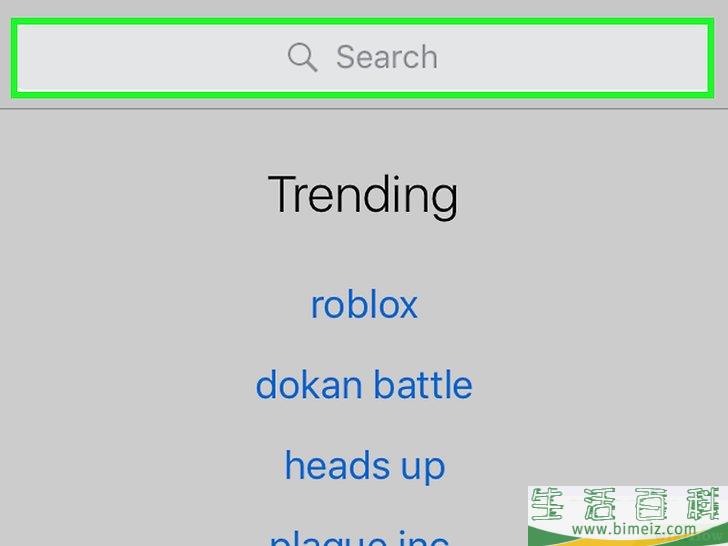The image size is (728, 546).
Task: Click the last character of the watermark
Action: (x=707, y=505)
